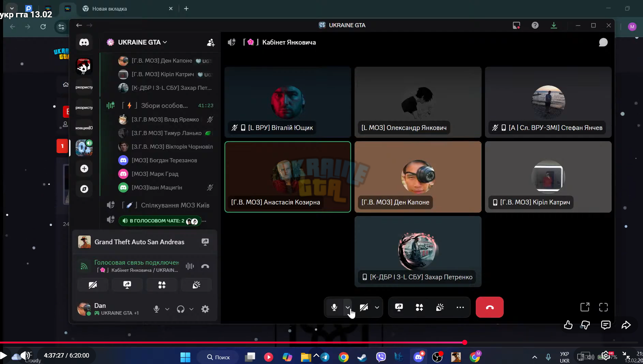The image size is (643, 364).
Task: Join the Спілкування МОЗ Київ voice channel
Action: [160, 205]
